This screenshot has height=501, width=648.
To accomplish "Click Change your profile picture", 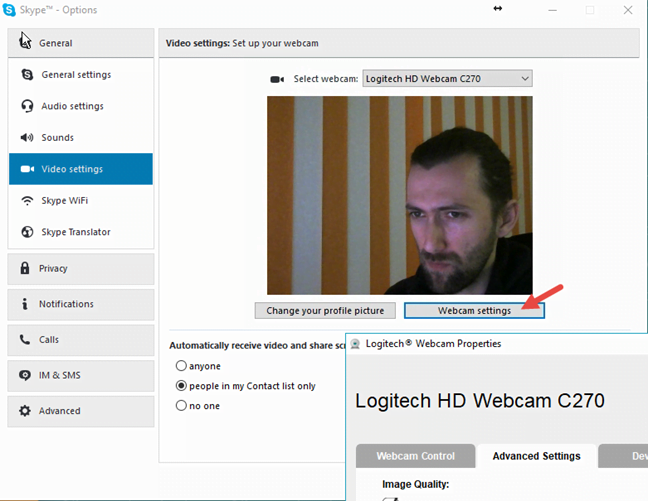I will [x=325, y=310].
